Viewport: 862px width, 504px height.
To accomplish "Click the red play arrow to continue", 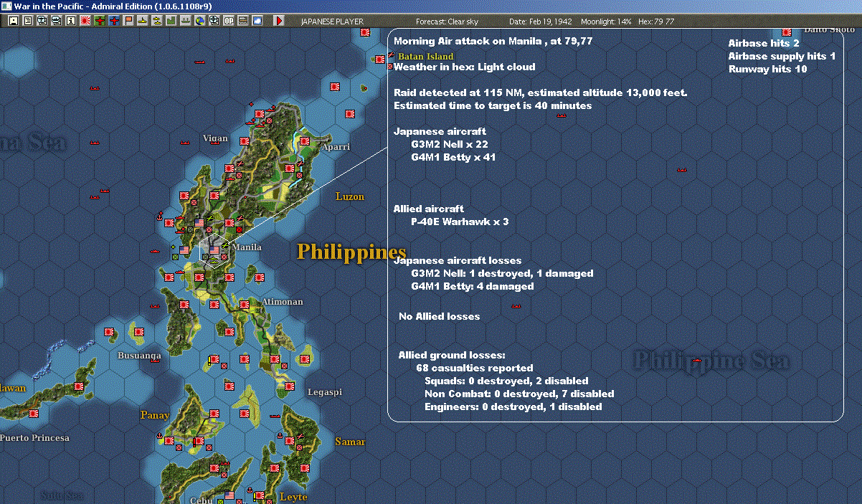I will click(279, 22).
